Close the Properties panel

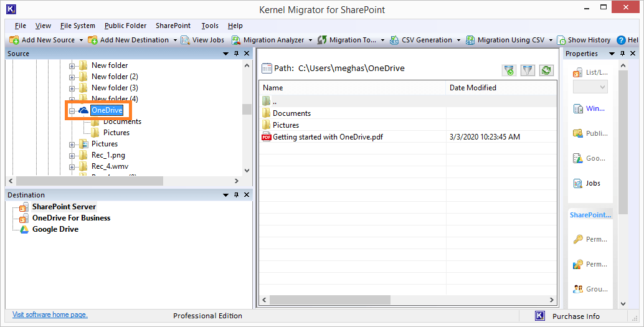pos(633,54)
